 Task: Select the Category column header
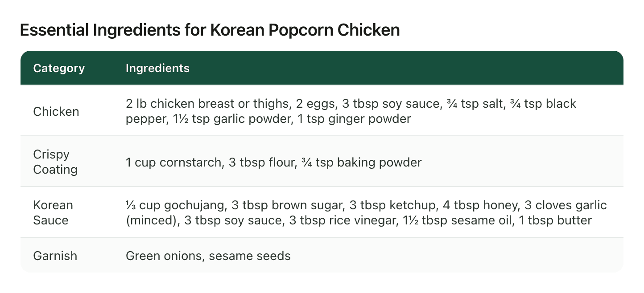59,68
